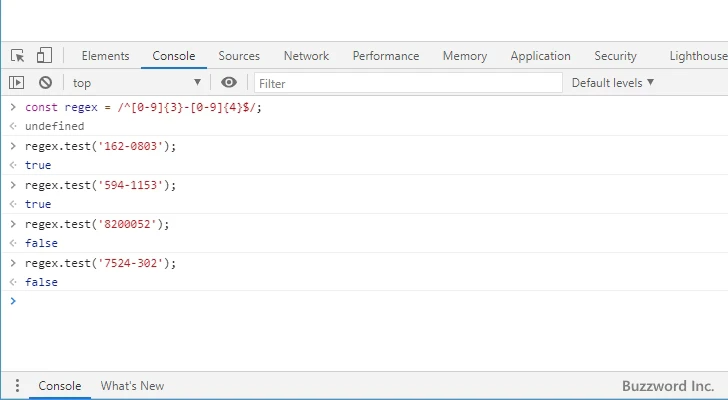Open the drawer three-dot menu
728x400 pixels.
coord(16,386)
